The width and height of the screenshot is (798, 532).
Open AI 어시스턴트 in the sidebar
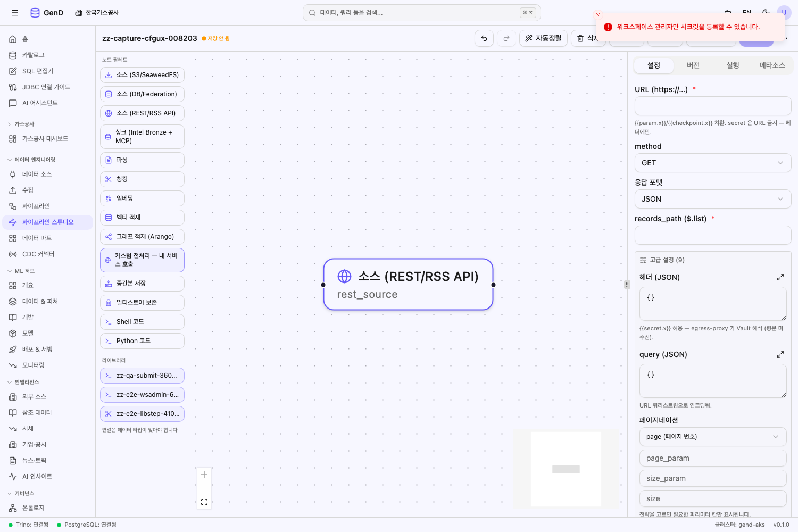48,103
